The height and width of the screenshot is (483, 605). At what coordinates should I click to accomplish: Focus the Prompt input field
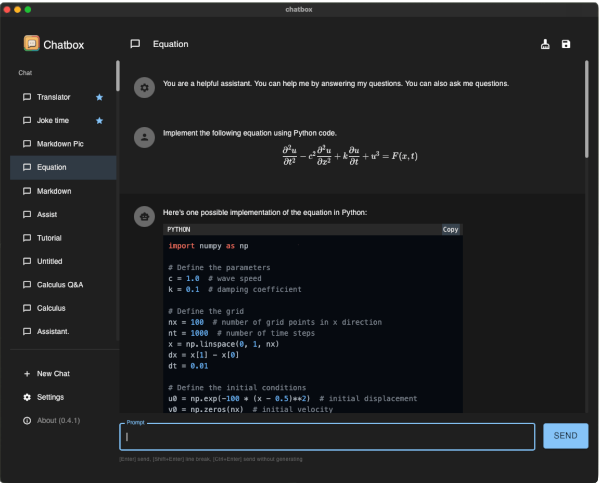click(327, 437)
